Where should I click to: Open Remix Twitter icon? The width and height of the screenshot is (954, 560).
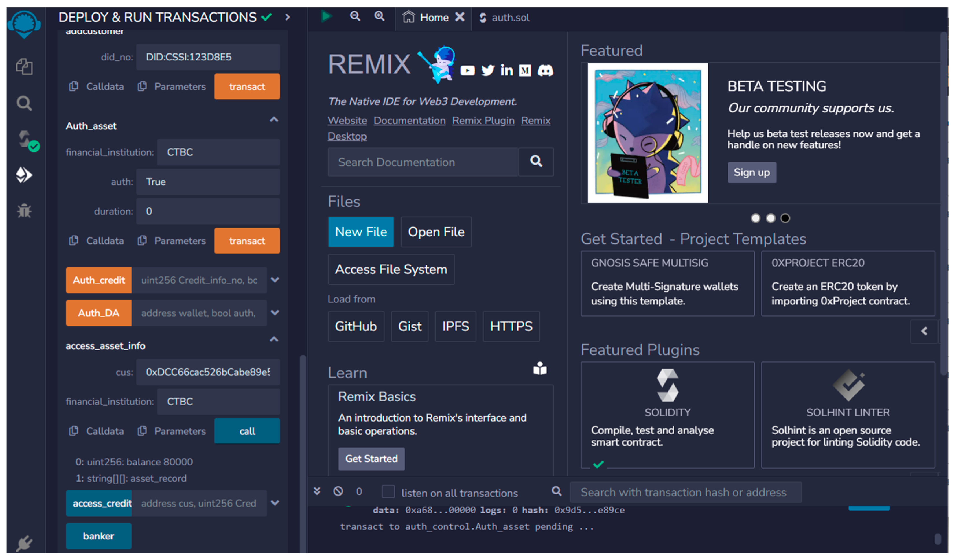488,70
